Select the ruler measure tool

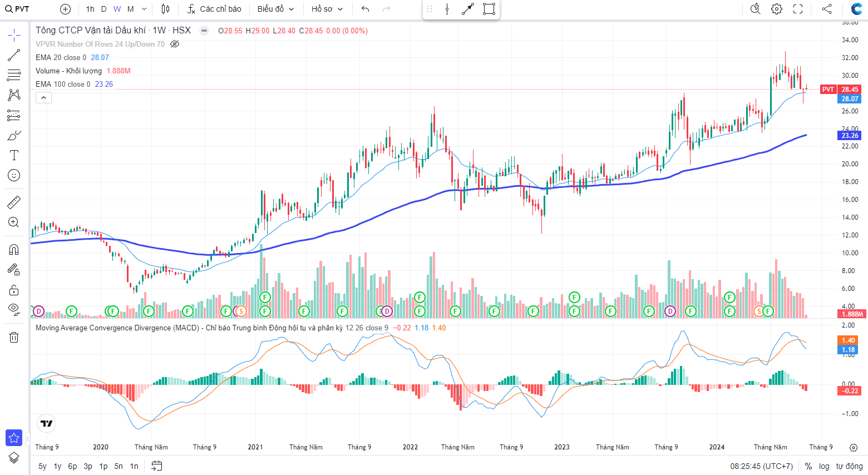click(14, 202)
